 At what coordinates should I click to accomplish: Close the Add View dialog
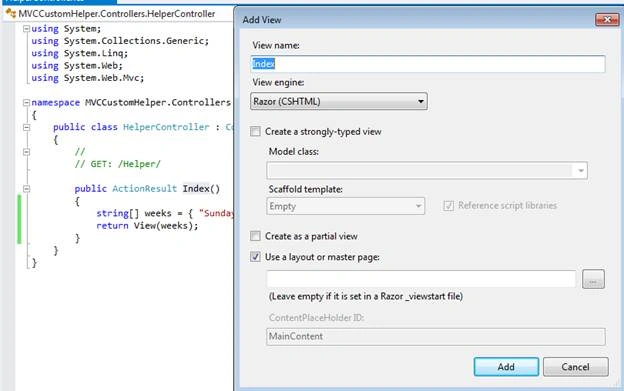pyautogui.click(x=607, y=19)
